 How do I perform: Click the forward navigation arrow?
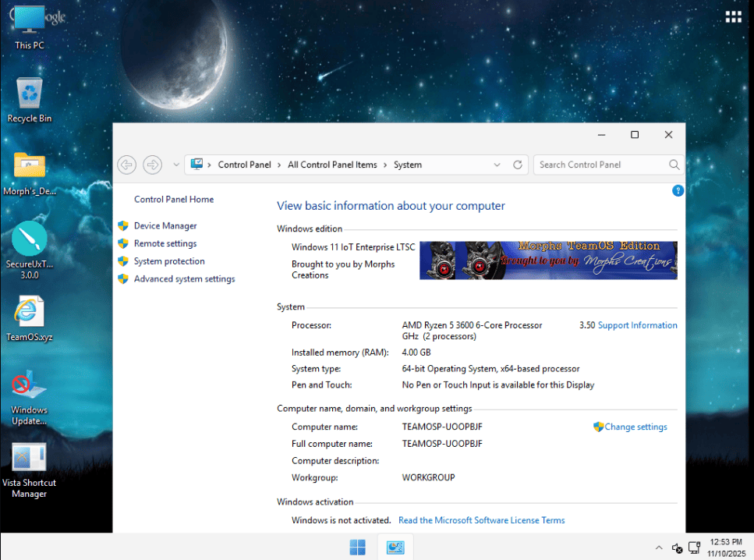coord(153,165)
